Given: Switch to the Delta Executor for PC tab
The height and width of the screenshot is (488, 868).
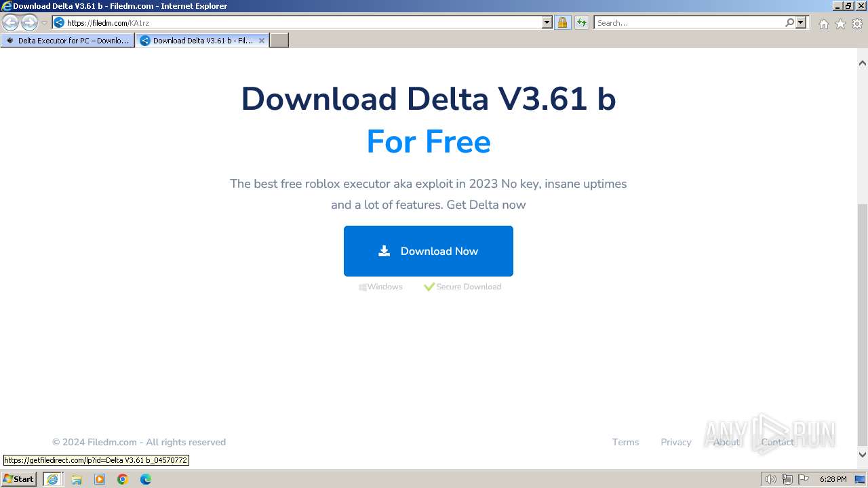Looking at the screenshot, I should 67,41.
